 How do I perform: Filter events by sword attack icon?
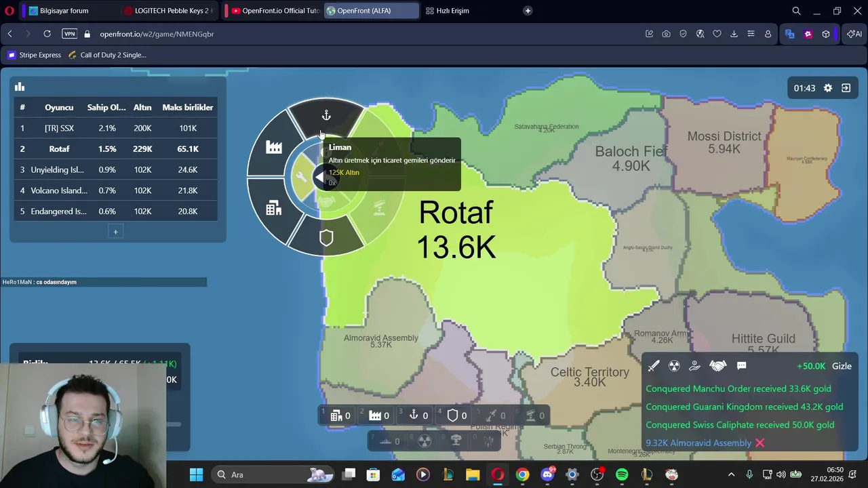click(x=654, y=366)
